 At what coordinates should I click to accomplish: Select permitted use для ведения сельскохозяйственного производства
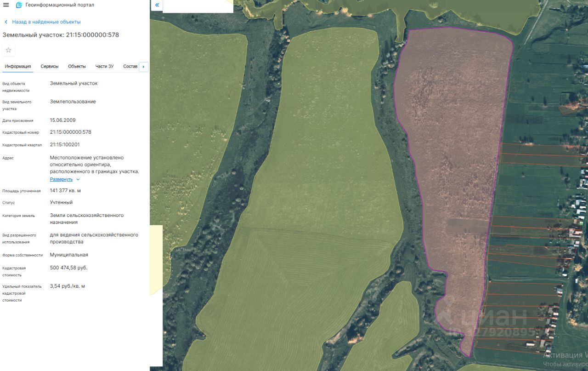[x=94, y=238]
